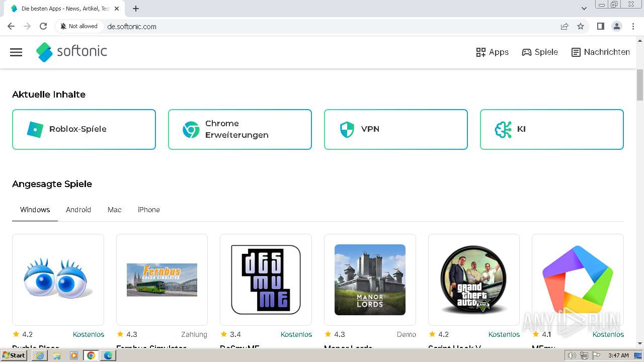Click the Roblox icon
This screenshot has width=644, height=362.
coord(35,129)
